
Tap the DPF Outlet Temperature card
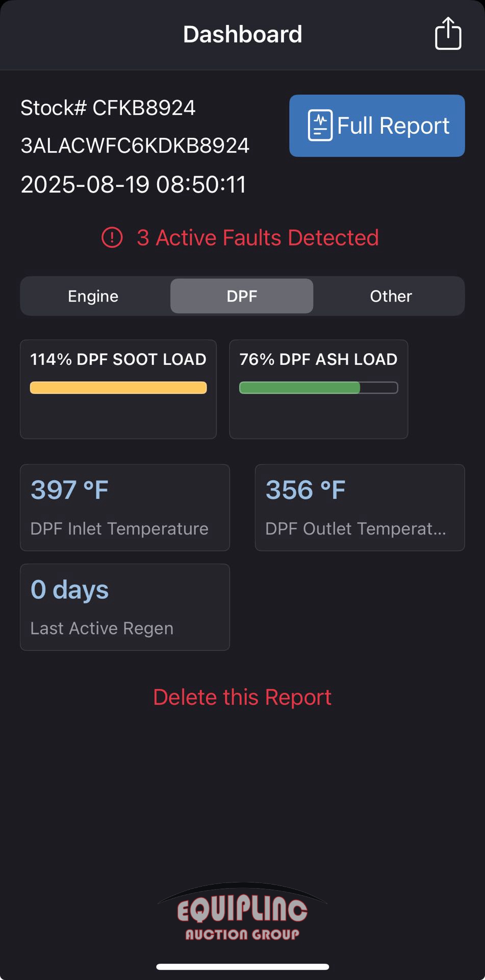point(360,508)
